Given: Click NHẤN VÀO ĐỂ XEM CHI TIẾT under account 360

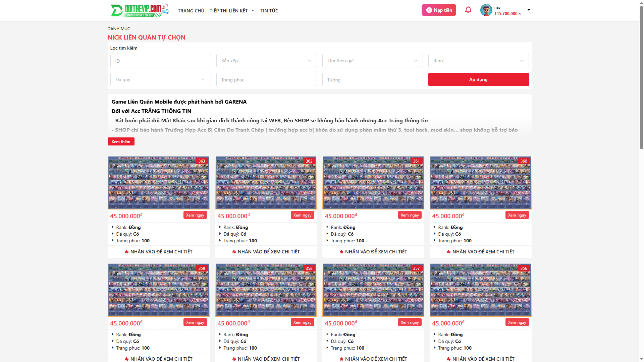Looking at the screenshot, I should [x=481, y=252].
